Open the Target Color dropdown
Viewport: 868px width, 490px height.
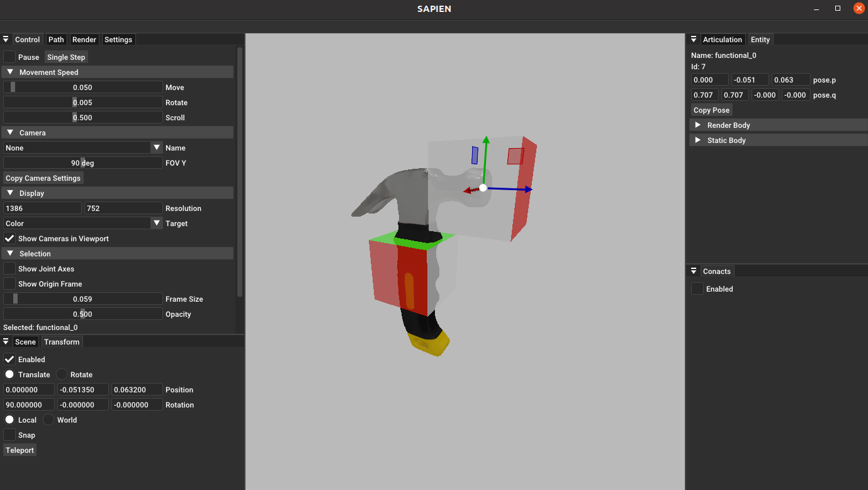coord(157,223)
